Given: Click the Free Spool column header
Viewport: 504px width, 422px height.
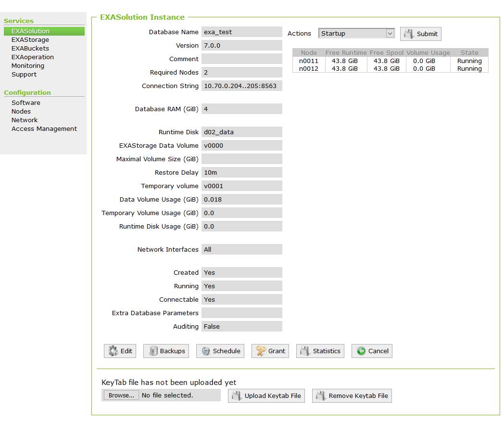Looking at the screenshot, I should (x=386, y=53).
